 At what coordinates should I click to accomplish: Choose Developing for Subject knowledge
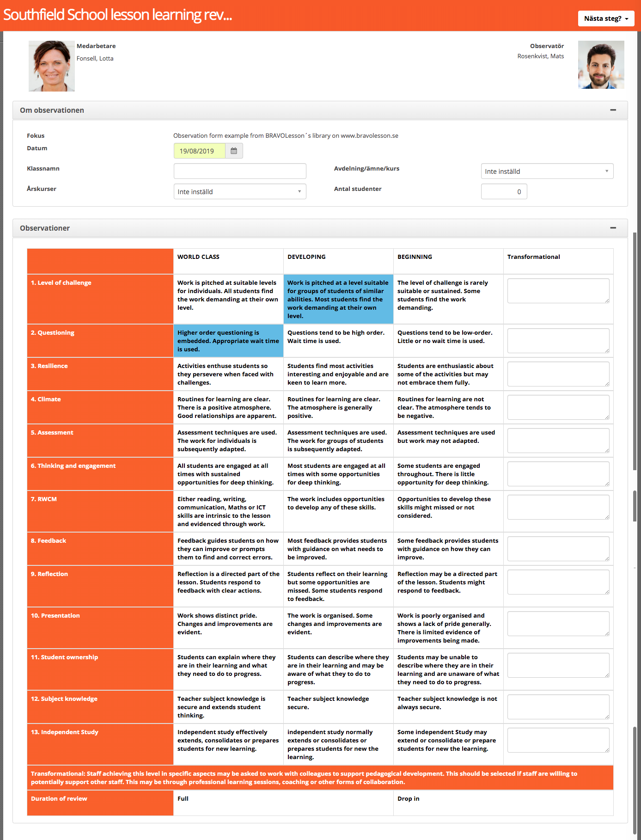pos(338,706)
